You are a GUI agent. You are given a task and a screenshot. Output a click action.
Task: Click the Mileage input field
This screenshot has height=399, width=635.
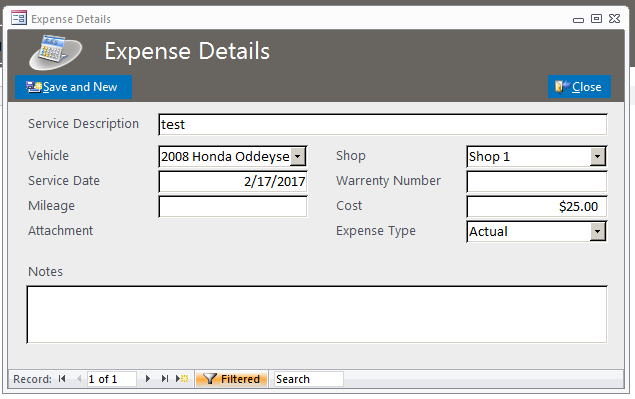tap(233, 207)
